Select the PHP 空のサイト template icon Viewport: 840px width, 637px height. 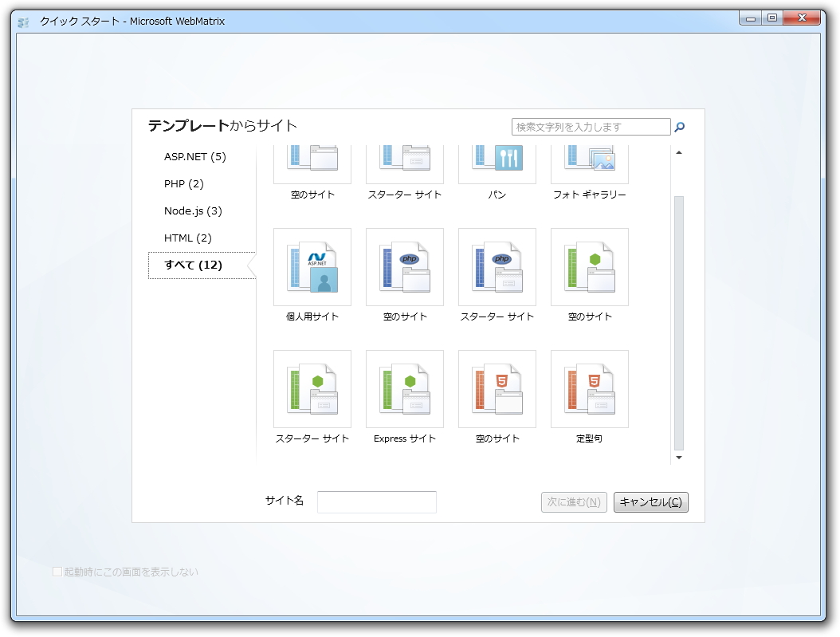[404, 267]
